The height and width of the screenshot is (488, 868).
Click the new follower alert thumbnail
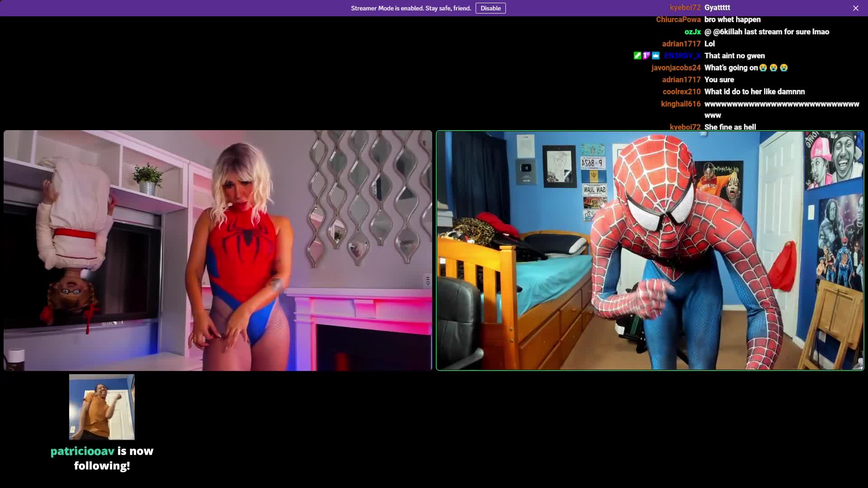102,407
